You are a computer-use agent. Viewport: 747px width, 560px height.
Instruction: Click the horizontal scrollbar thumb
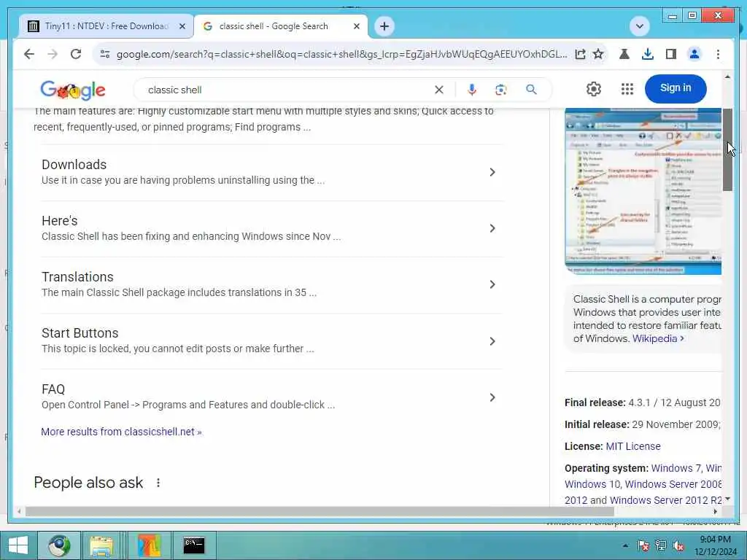pos(320,511)
